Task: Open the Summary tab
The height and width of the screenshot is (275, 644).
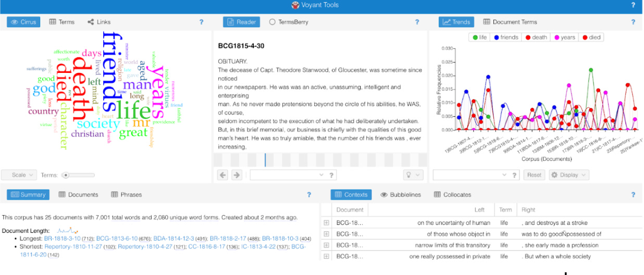Action: click(x=28, y=195)
